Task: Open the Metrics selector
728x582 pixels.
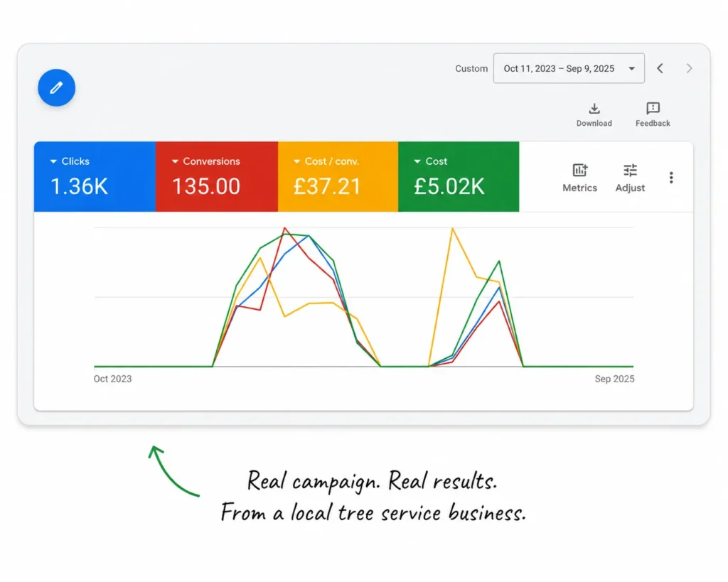Action: 580,178
